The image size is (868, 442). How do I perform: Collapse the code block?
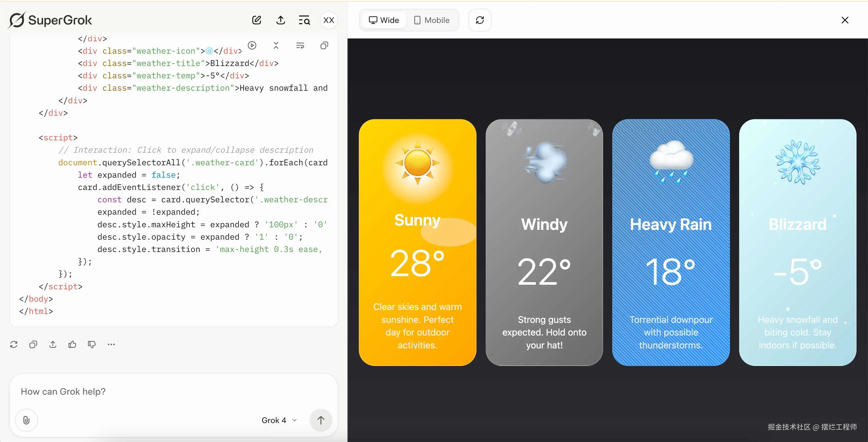pyautogui.click(x=276, y=45)
